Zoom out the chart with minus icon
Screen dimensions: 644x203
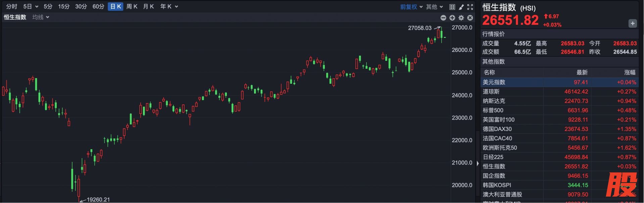pyautogui.click(x=443, y=18)
